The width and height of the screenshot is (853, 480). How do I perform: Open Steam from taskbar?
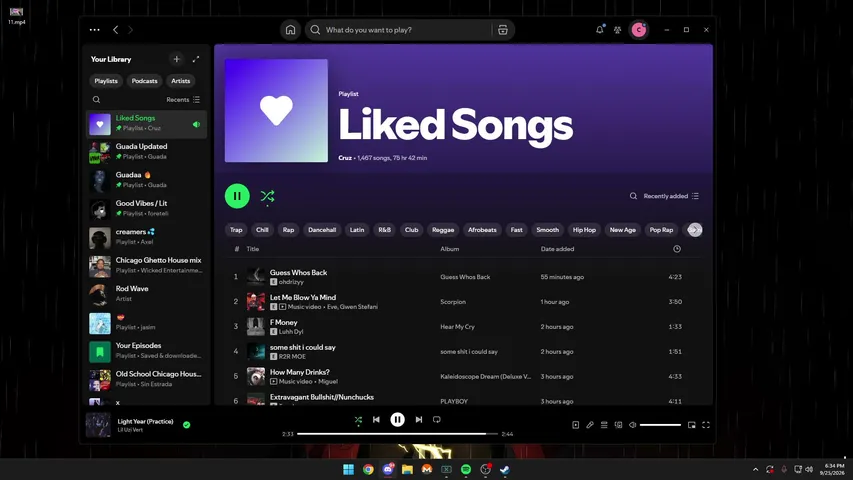point(505,469)
